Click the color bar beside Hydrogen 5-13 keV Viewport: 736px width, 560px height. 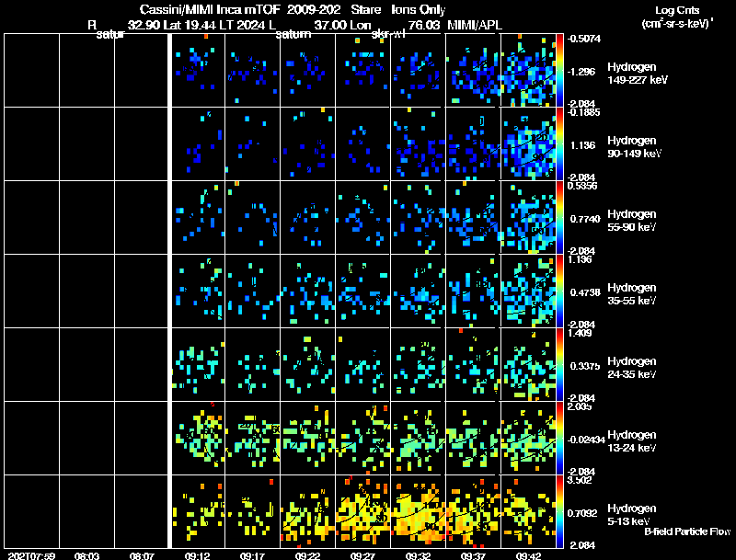[x=559, y=512]
